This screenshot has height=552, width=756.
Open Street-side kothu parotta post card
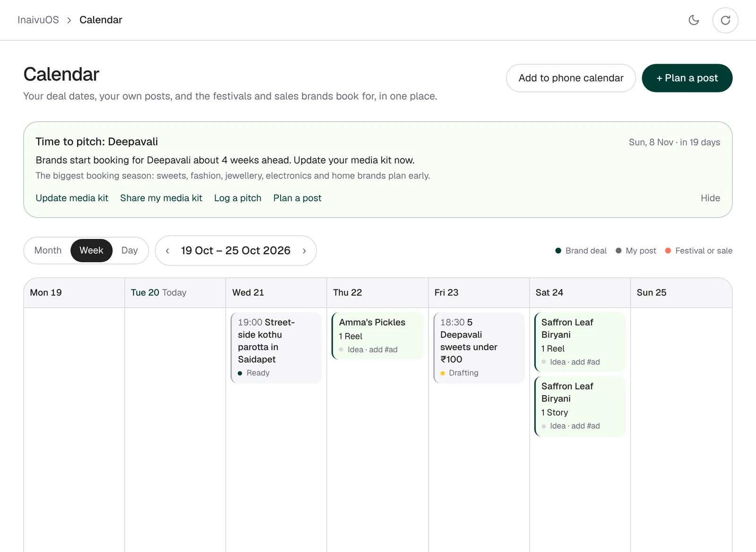pyautogui.click(x=276, y=348)
